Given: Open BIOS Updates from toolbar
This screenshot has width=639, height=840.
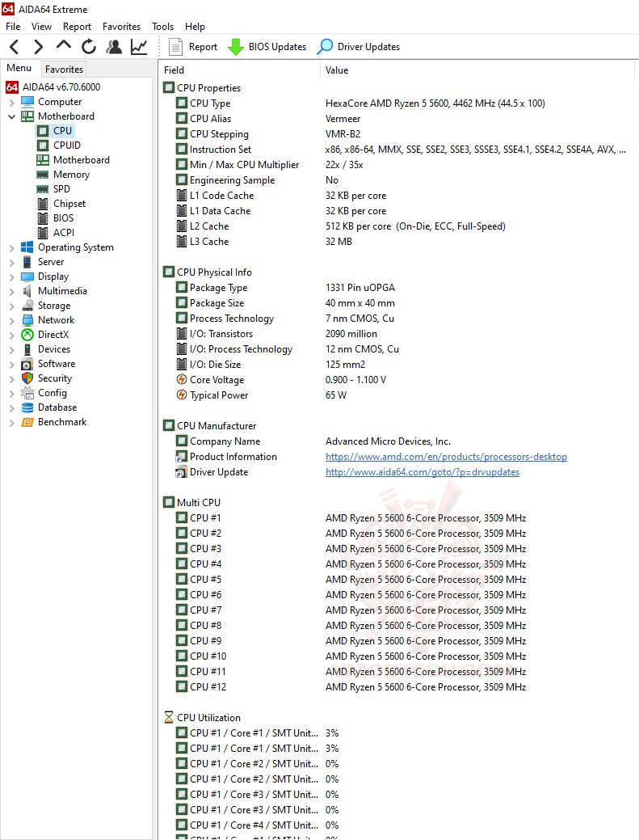Looking at the screenshot, I should (x=267, y=47).
